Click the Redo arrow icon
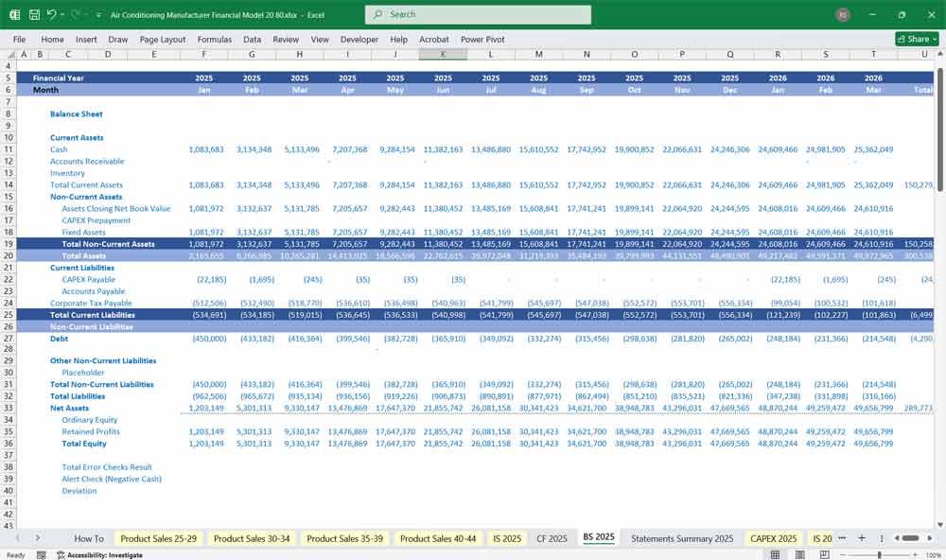The width and height of the screenshot is (946, 560). [x=76, y=15]
